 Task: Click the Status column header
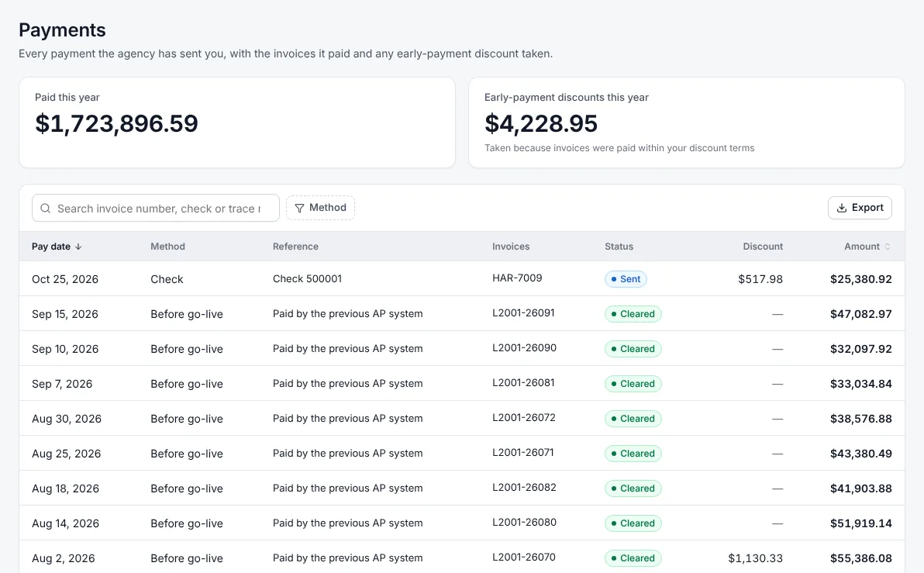point(619,247)
